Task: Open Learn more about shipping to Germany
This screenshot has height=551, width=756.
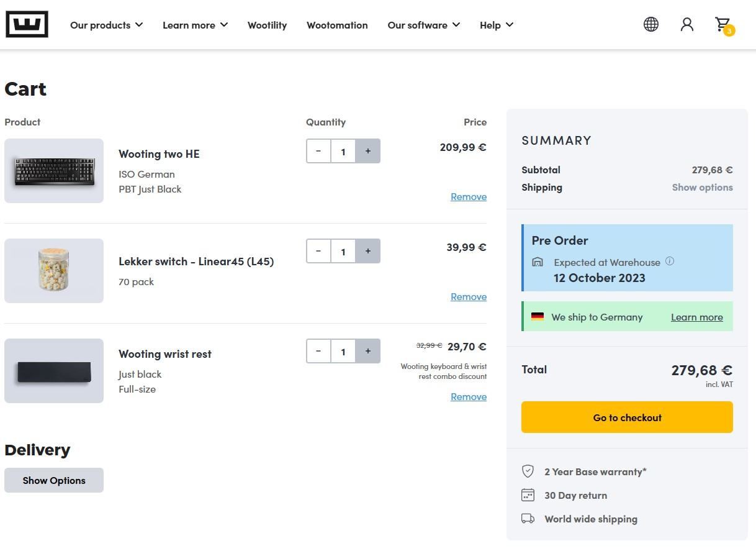Action: tap(696, 317)
